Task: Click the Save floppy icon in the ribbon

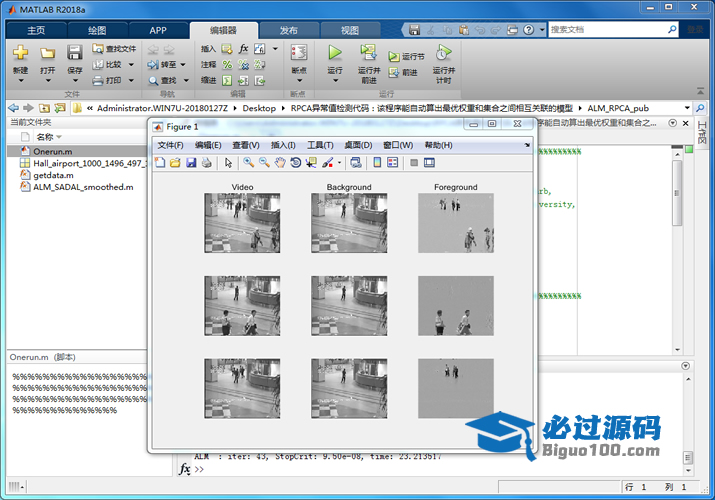Action: [x=75, y=53]
